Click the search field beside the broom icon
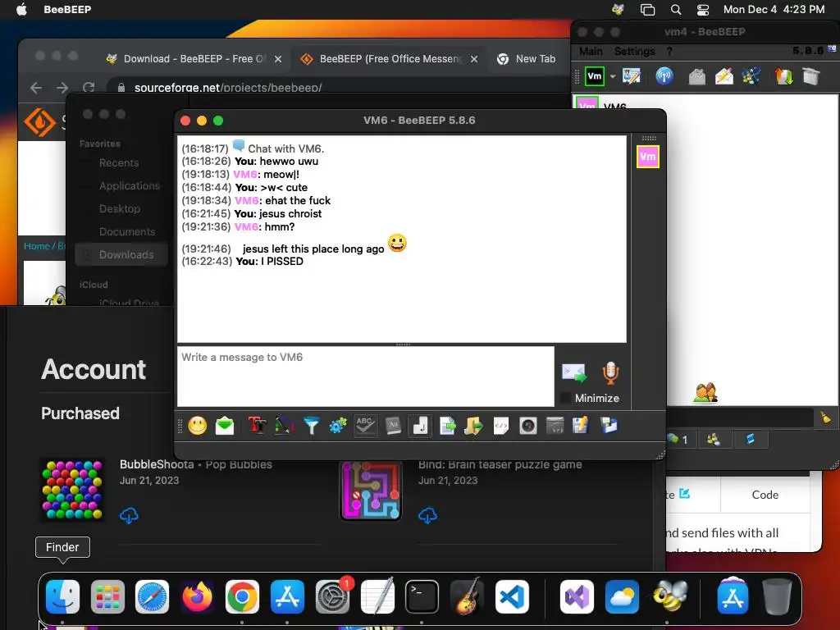The width and height of the screenshot is (840, 630). coord(741,418)
